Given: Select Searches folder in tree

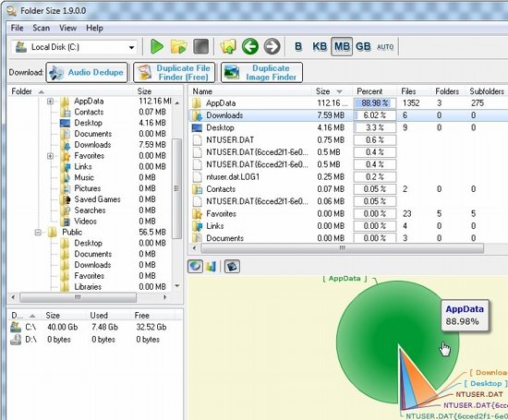Looking at the screenshot, I should [x=90, y=210].
